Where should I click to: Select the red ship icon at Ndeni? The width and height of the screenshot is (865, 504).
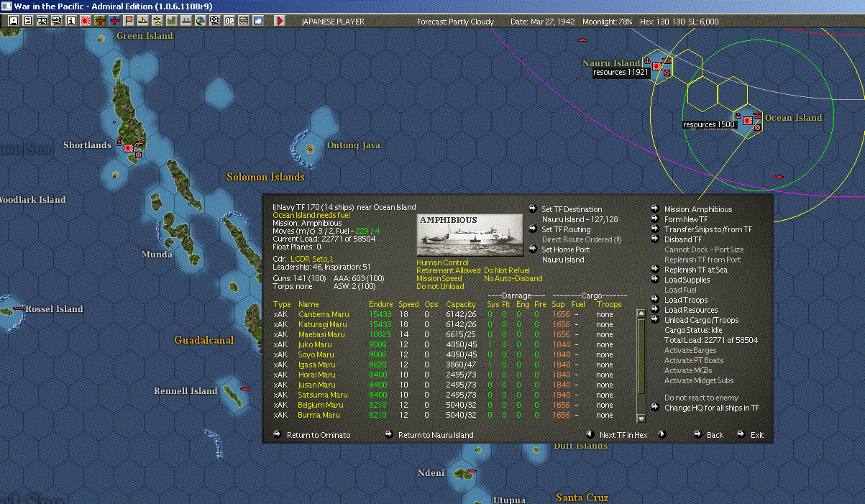pyautogui.click(x=471, y=472)
